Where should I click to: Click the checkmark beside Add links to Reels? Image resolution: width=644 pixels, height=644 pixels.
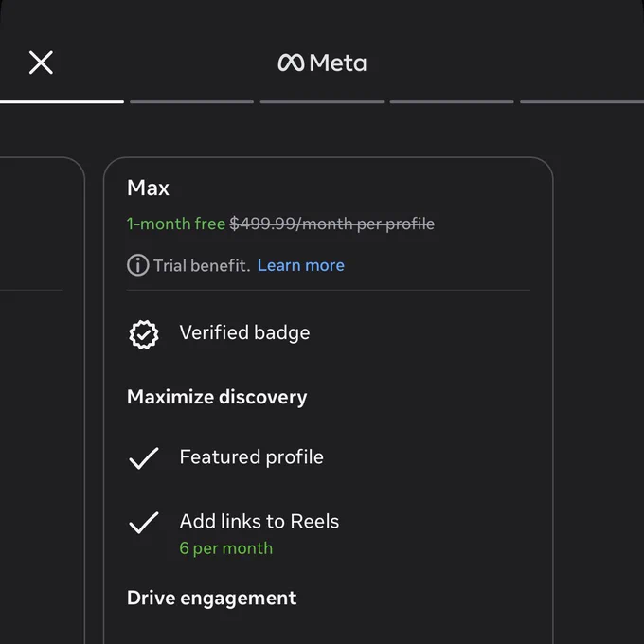pos(144,523)
